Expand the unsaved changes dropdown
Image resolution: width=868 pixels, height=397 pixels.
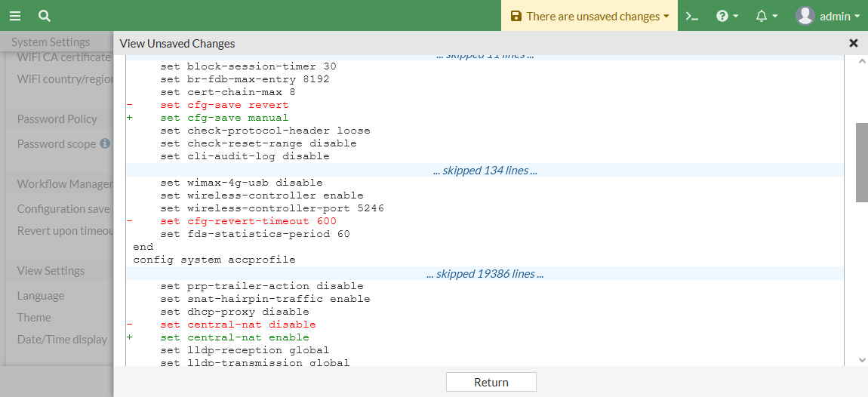(x=666, y=17)
